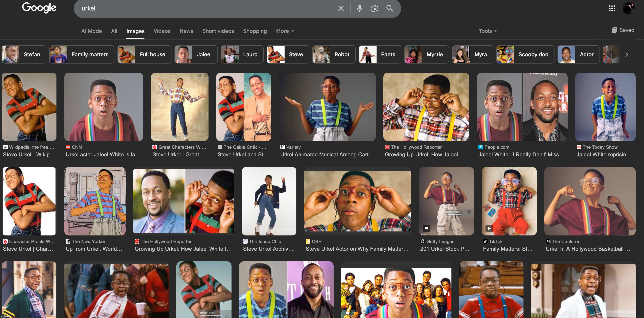Open 'Urkel Animated Musical' Variety link
Screen dimensions: 644x318
[327, 155]
